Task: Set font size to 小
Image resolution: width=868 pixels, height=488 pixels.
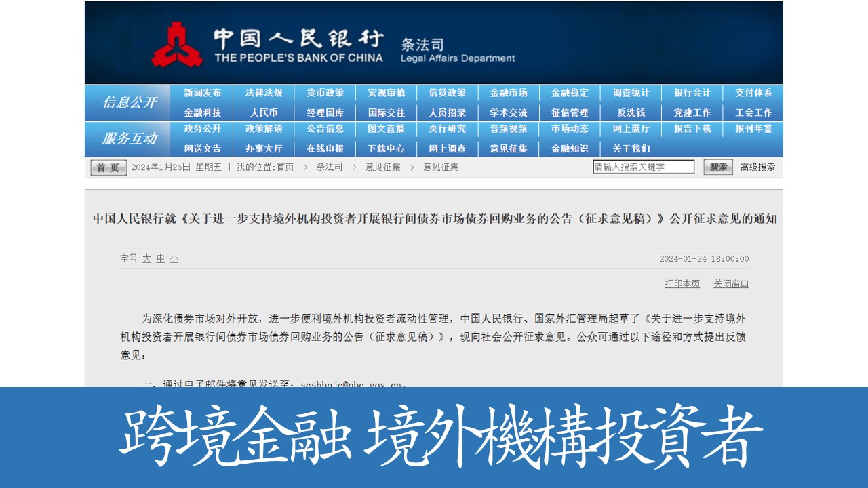Action: pos(174,259)
